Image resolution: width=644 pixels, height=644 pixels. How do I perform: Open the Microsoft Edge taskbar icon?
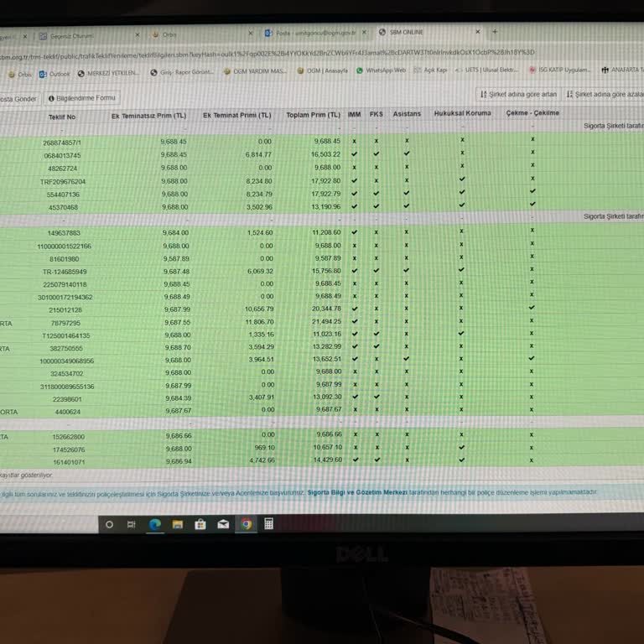click(155, 524)
